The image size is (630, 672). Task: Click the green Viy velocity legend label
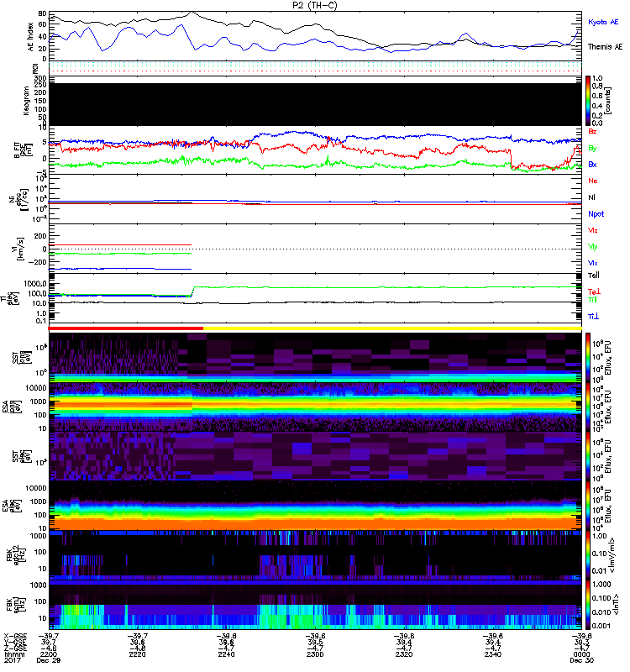593,247
